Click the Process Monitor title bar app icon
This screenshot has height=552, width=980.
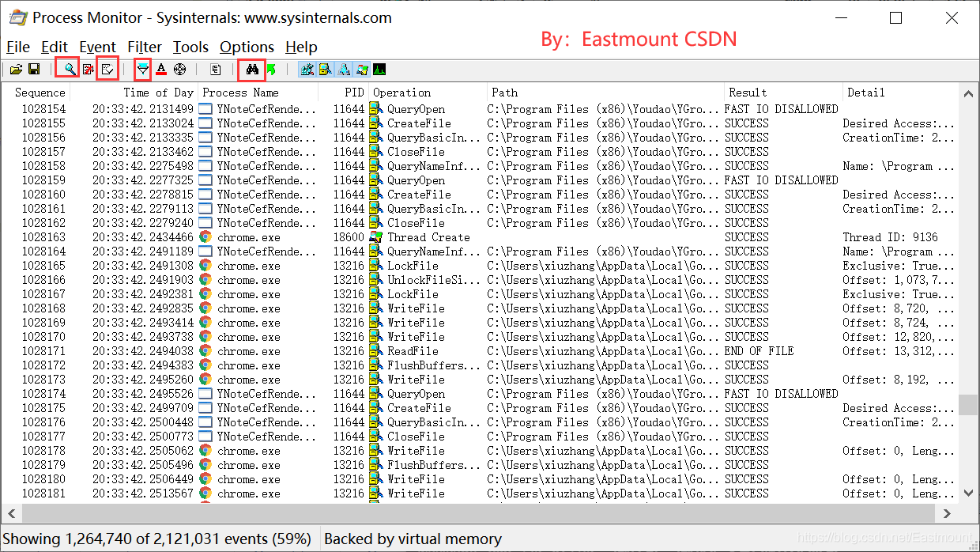click(17, 17)
